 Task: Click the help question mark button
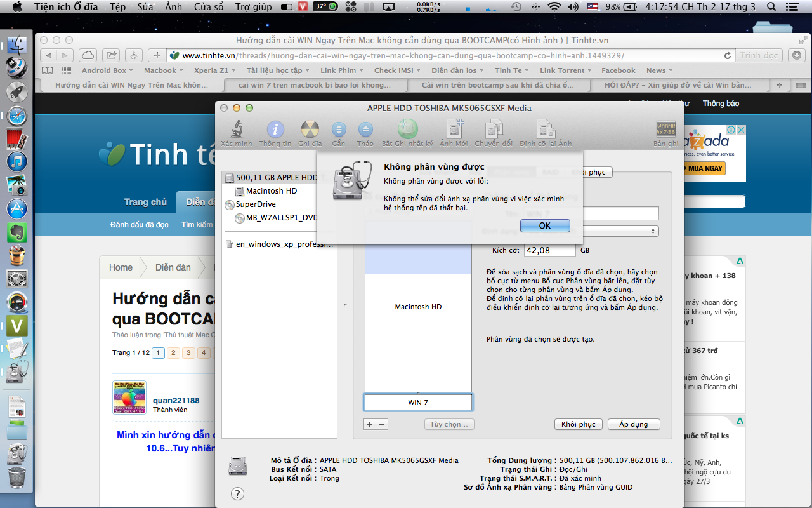[x=237, y=493]
